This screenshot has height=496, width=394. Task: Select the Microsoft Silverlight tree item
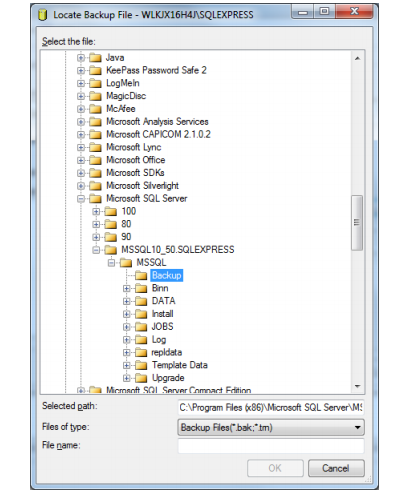tap(142, 186)
